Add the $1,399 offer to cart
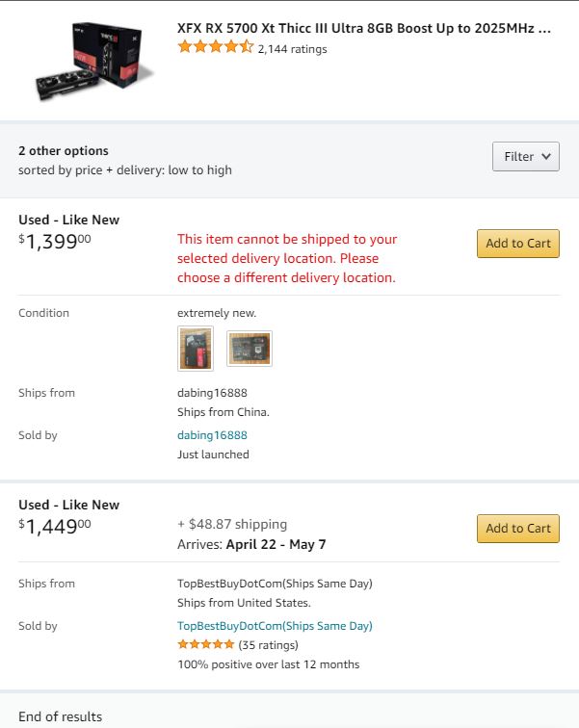This screenshot has height=728, width=579. pos(517,244)
